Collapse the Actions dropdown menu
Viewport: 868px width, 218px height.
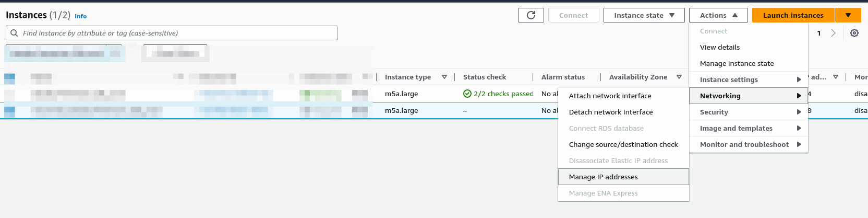click(718, 15)
